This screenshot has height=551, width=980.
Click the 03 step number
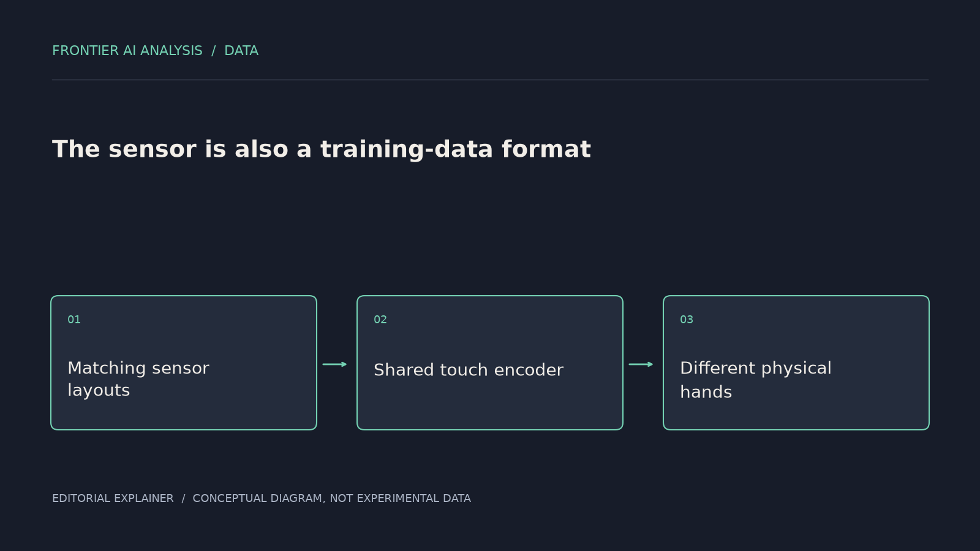[687, 320]
